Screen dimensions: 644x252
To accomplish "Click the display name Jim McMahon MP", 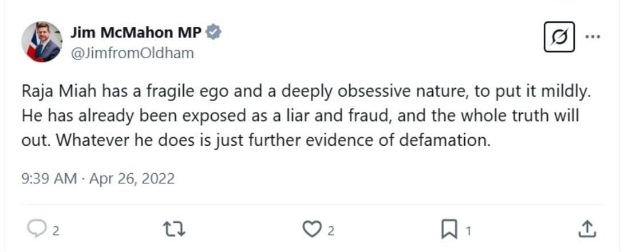I will [x=136, y=33].
